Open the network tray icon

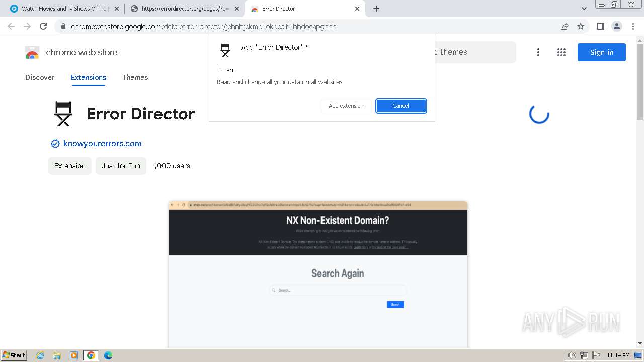point(584,355)
